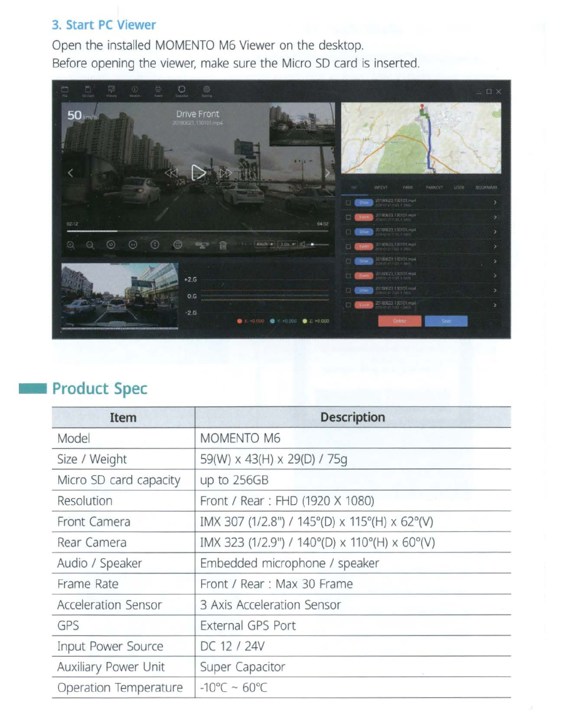Click the fullscreen expand icon

178,245
